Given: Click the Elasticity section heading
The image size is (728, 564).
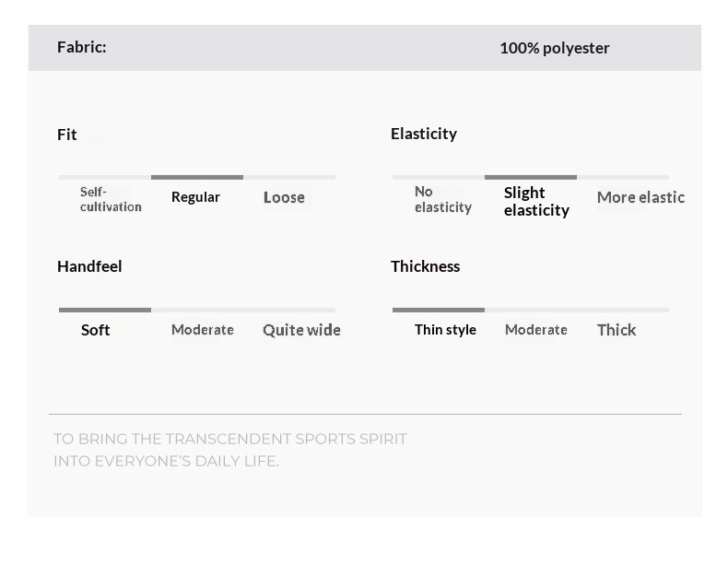Looking at the screenshot, I should (424, 134).
